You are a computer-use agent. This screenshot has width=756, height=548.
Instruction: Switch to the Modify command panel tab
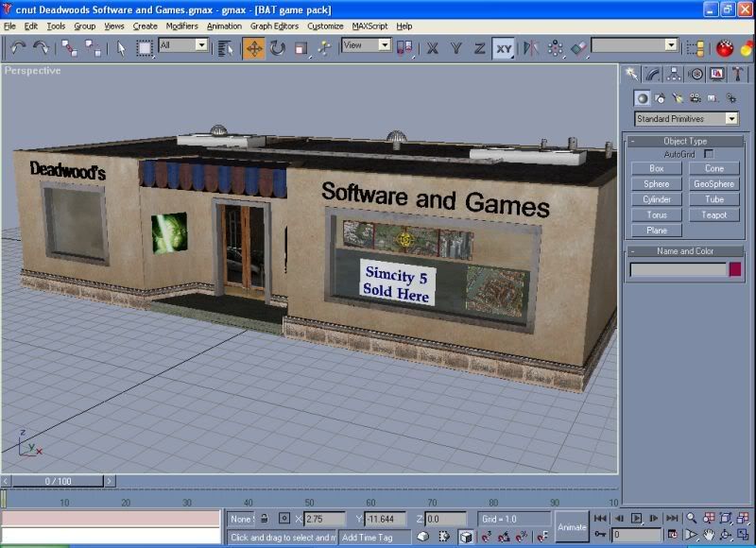click(652, 74)
